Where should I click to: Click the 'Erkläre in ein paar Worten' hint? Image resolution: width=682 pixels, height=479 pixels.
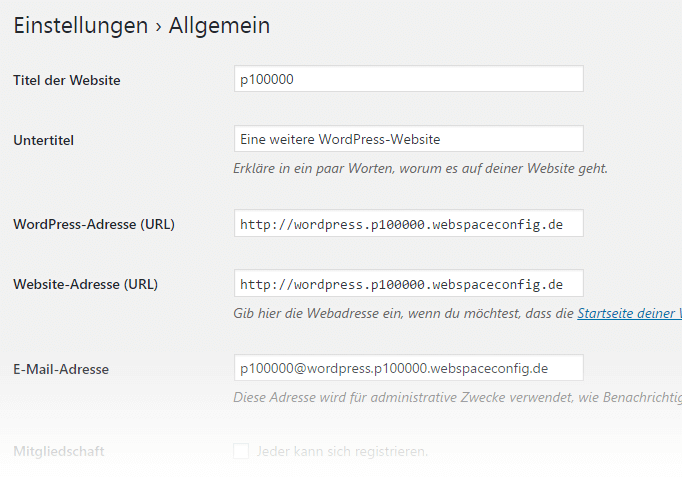[420, 168]
